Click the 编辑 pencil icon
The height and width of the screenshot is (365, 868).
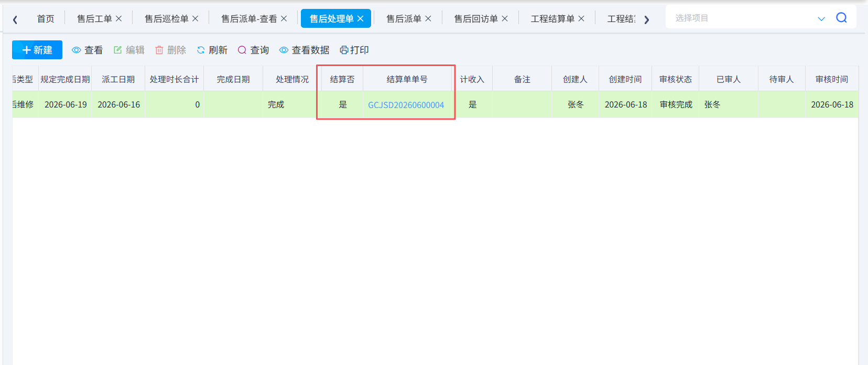[118, 50]
